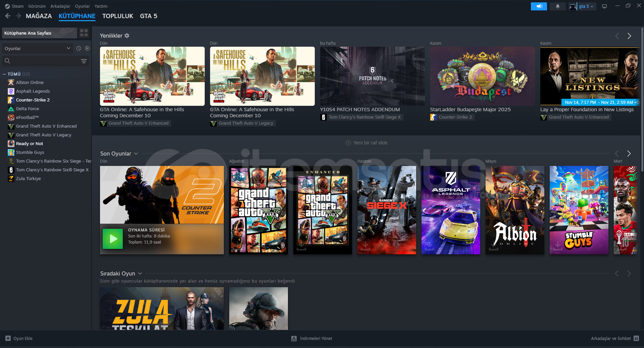Switch to grid view of library

(x=84, y=33)
